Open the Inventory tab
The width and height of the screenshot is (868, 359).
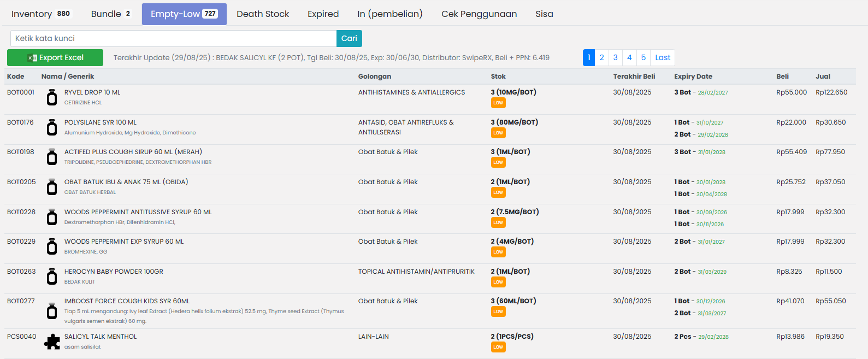41,14
